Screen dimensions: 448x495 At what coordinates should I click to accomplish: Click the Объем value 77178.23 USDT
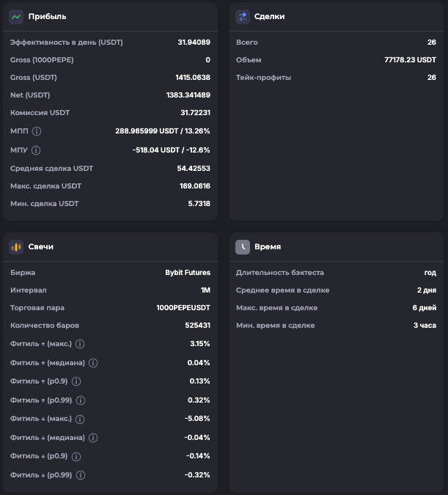tap(410, 60)
